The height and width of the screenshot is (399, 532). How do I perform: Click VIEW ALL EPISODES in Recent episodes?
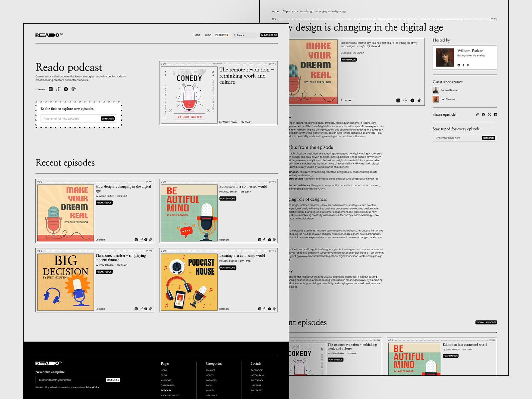[x=486, y=322]
